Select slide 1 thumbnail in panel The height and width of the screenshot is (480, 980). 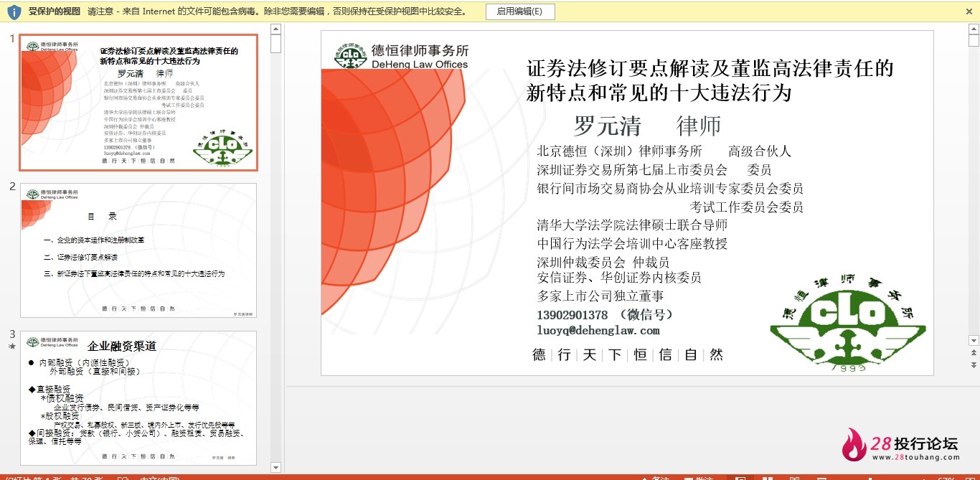click(x=138, y=103)
